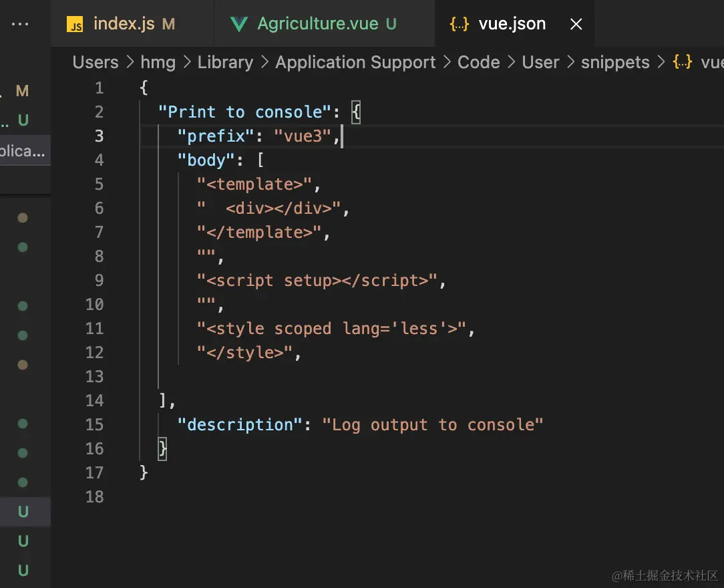Image resolution: width=724 pixels, height=588 pixels.
Task: Click the "<script setup></script>" string
Action: click(x=317, y=280)
